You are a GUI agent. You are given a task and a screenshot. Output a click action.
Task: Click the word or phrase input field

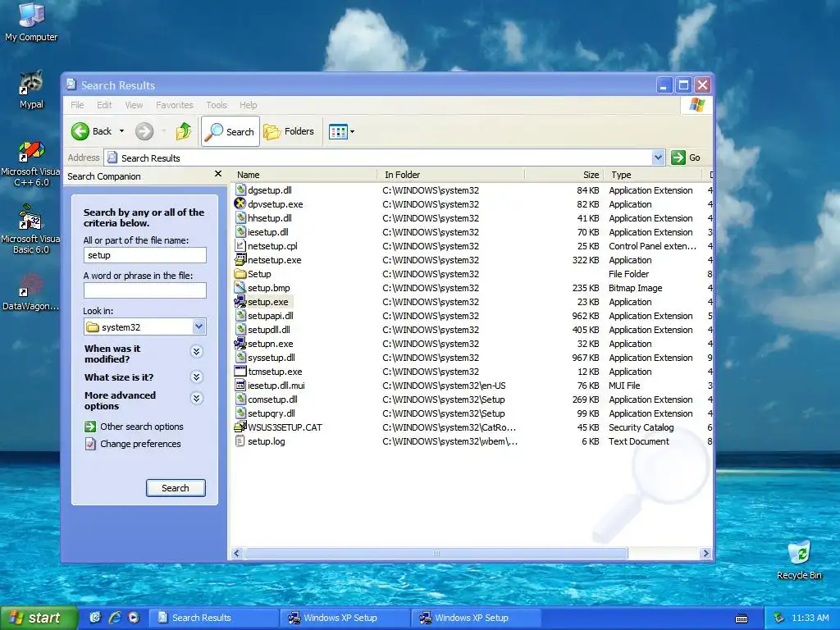[x=144, y=290]
